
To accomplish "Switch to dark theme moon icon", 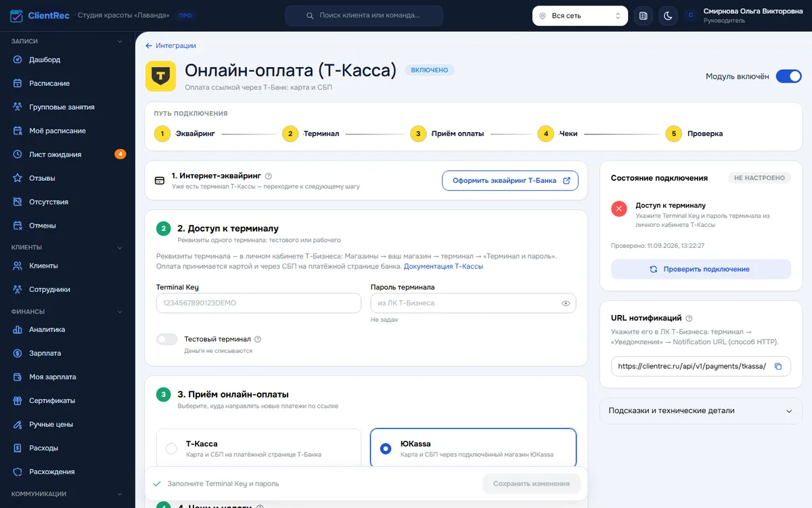I will coord(668,16).
